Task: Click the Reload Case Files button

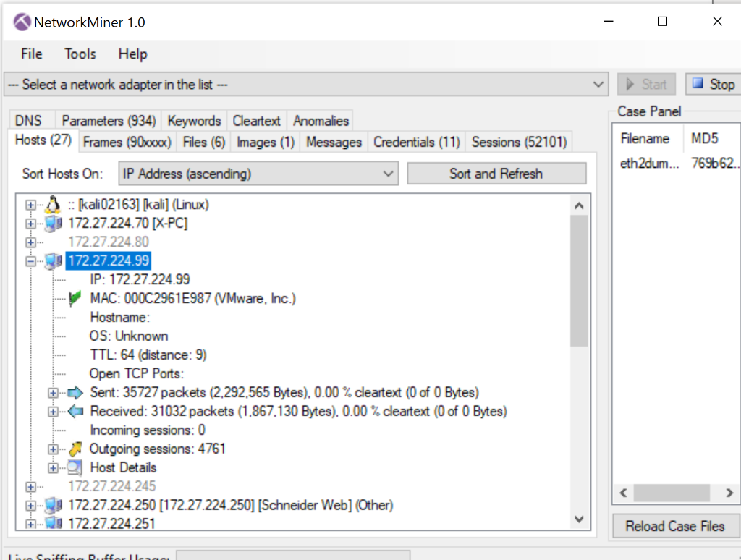Action: (x=675, y=526)
